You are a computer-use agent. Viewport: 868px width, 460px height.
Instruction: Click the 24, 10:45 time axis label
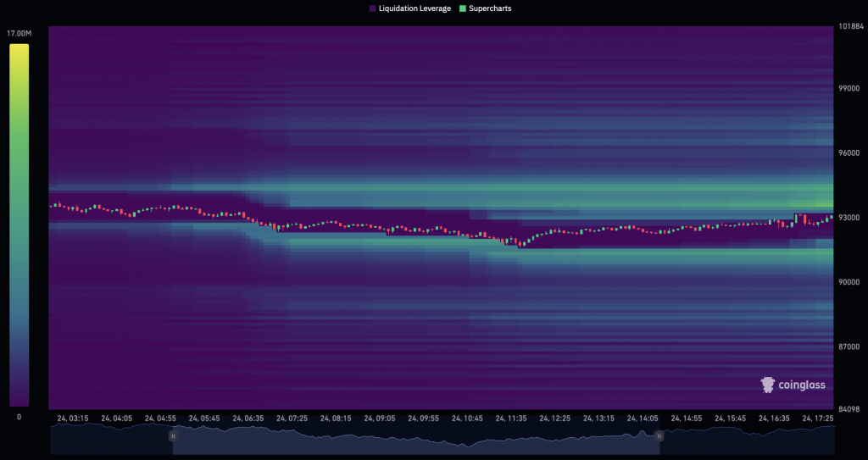(467, 418)
